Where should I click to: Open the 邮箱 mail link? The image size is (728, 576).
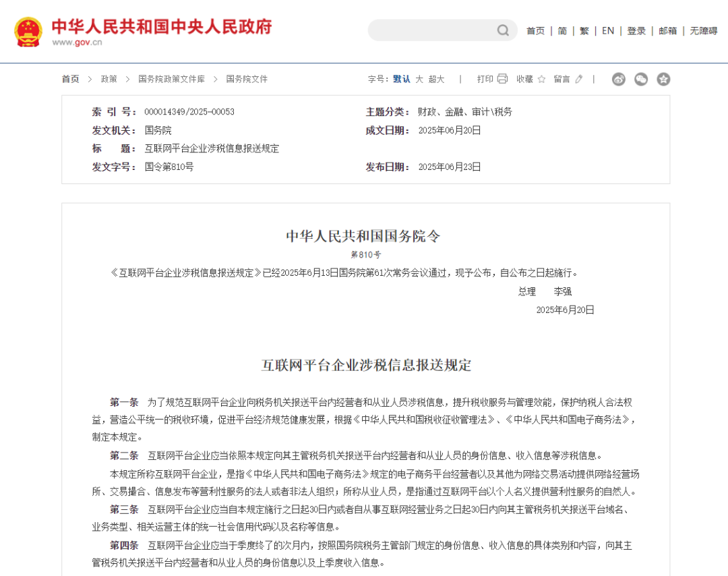tap(667, 30)
